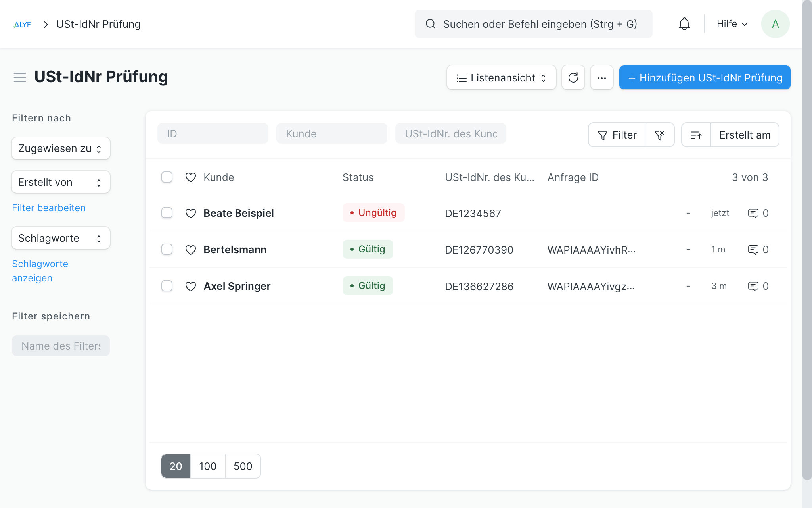
Task: Check the Beate Beispiel row checkbox
Action: (x=167, y=213)
